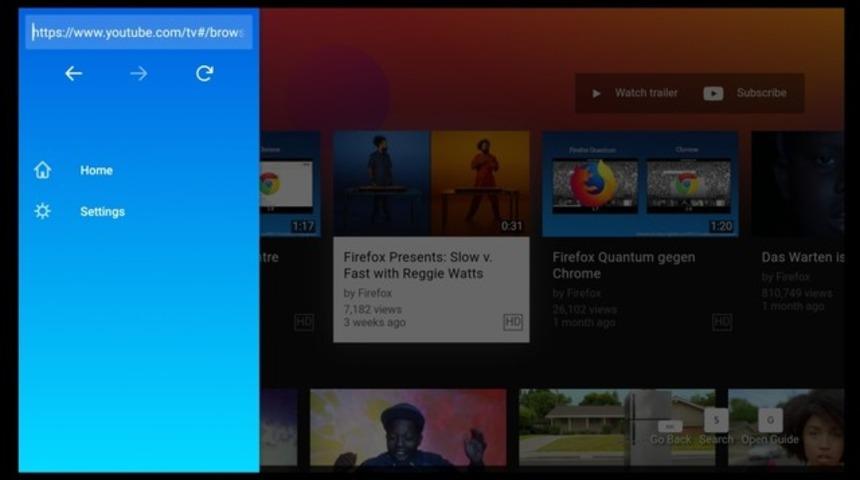The height and width of the screenshot is (480, 860).
Task: Select the Firefox Presents: Slow v. Fast title
Action: click(x=418, y=266)
